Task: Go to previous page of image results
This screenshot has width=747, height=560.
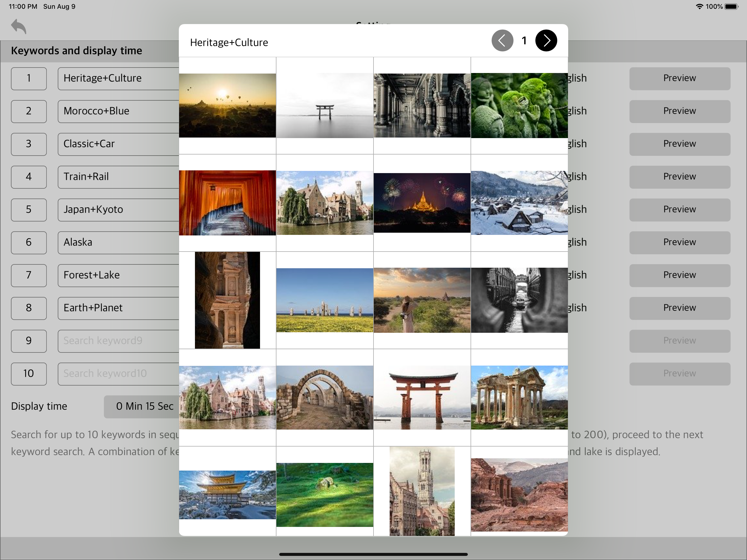Action: coord(502,40)
